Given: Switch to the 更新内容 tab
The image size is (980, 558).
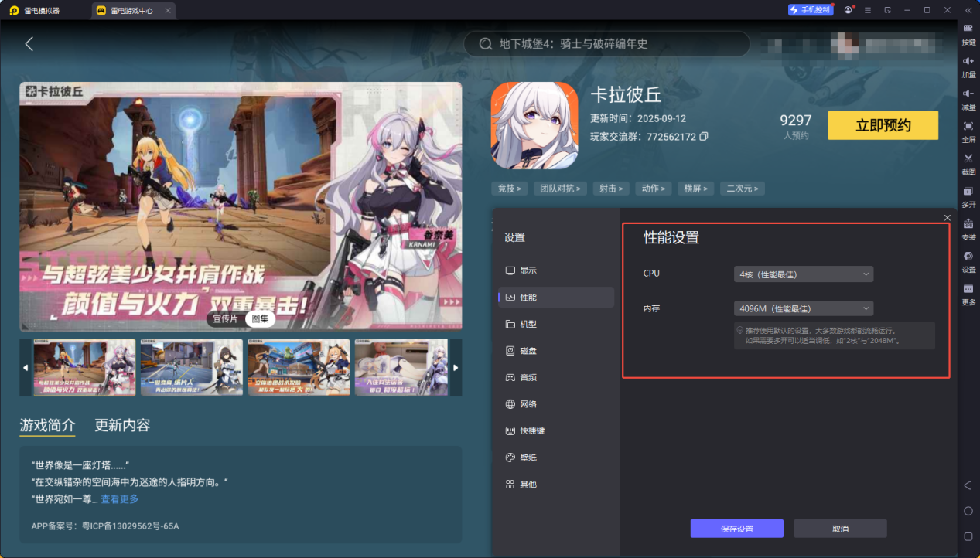Looking at the screenshot, I should tap(124, 424).
